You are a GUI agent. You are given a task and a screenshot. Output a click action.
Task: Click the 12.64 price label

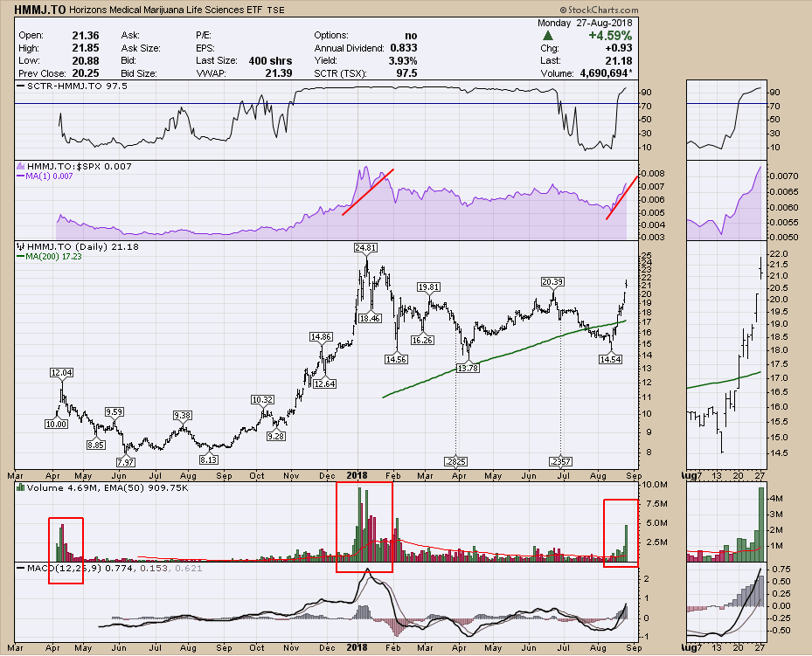[324, 383]
